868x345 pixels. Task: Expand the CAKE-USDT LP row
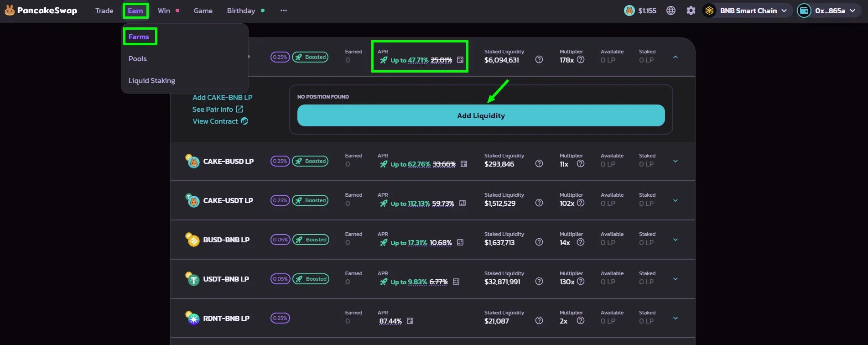676,200
